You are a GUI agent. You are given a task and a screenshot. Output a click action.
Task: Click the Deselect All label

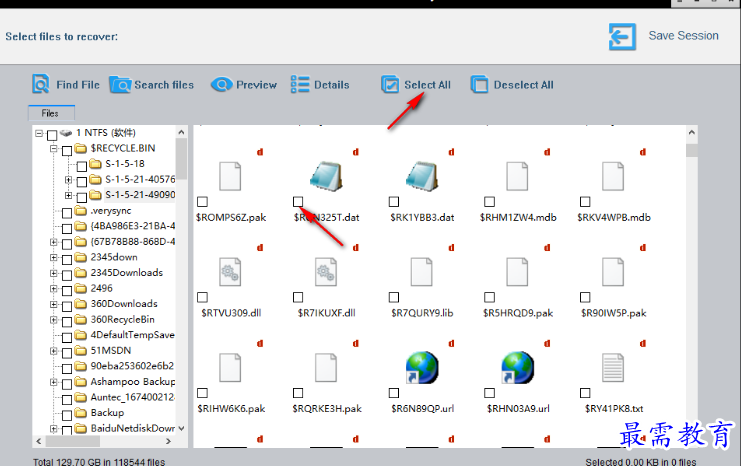click(524, 85)
